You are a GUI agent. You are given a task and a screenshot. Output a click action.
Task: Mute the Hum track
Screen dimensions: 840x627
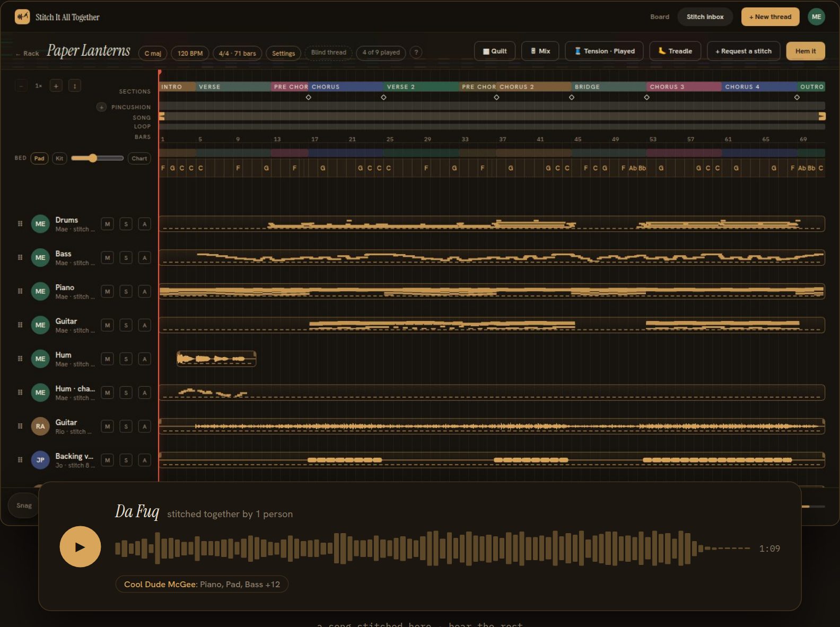pos(108,359)
